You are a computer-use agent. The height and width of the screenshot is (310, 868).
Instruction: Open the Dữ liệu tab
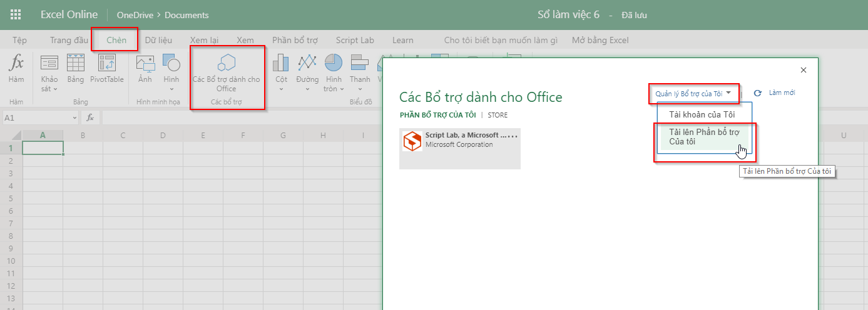pyautogui.click(x=158, y=40)
